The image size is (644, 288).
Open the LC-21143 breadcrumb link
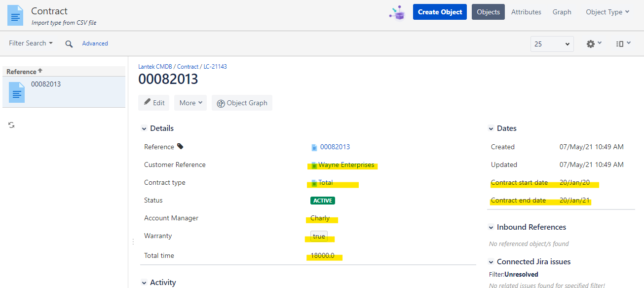tap(215, 67)
